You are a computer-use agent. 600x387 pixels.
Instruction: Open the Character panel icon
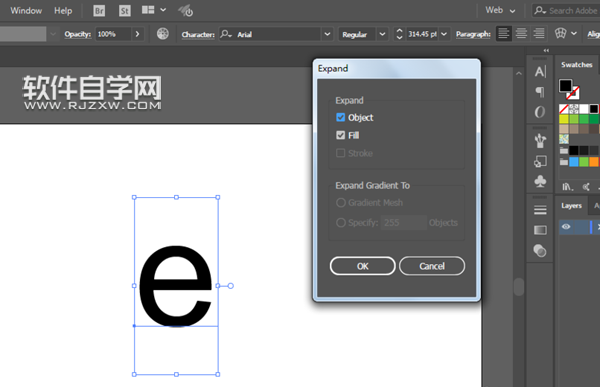(x=540, y=72)
